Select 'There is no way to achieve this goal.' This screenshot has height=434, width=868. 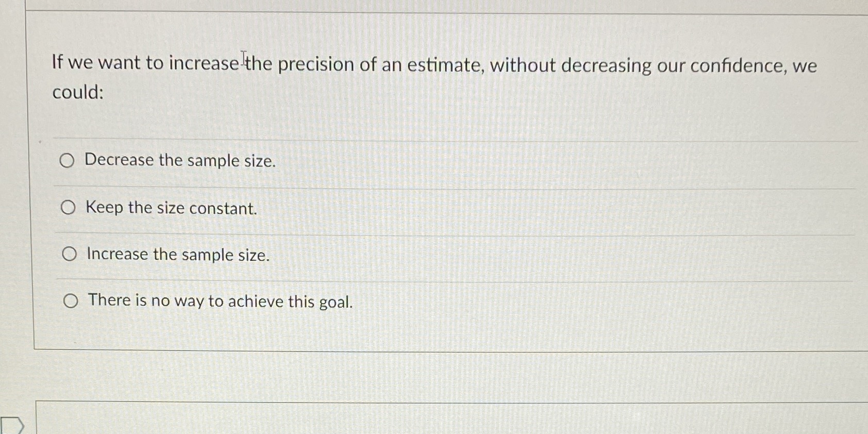tap(71, 301)
